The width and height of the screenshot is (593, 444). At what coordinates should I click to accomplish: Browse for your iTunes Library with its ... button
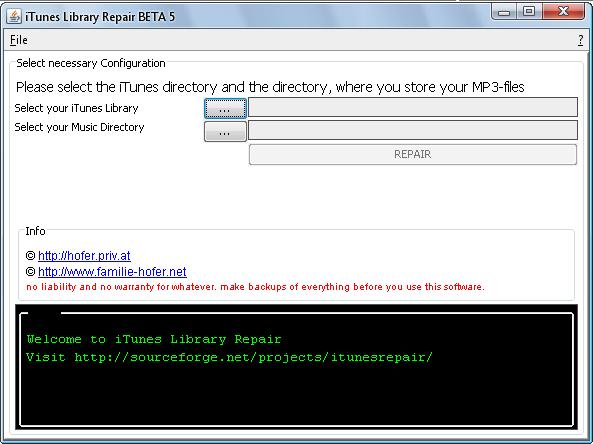coord(225,109)
